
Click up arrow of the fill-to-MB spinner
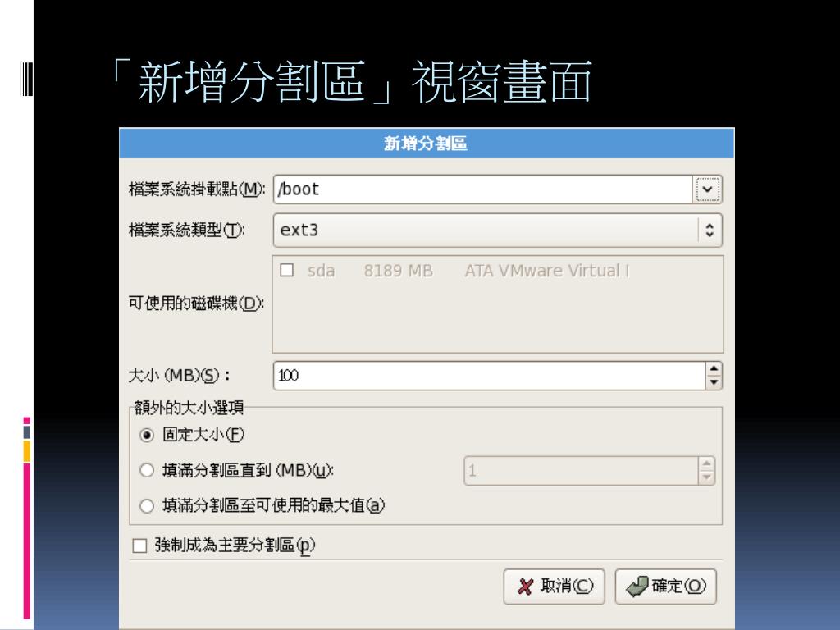[706, 464]
